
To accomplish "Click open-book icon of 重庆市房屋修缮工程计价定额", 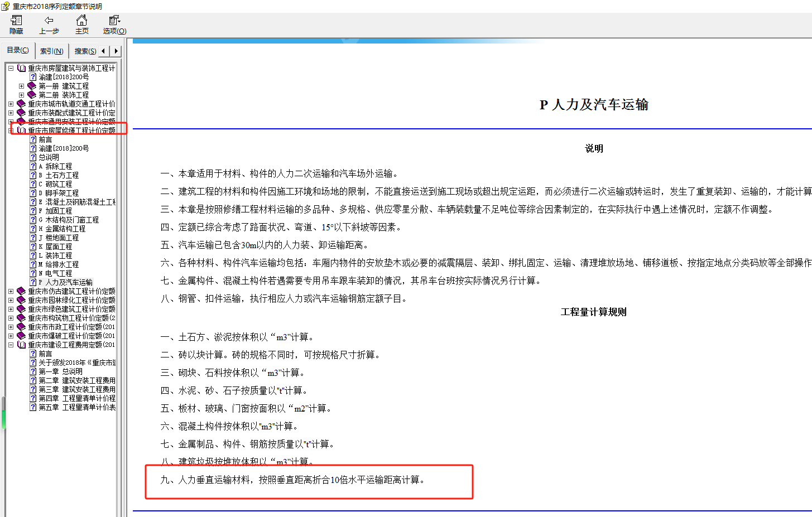I will click(21, 131).
